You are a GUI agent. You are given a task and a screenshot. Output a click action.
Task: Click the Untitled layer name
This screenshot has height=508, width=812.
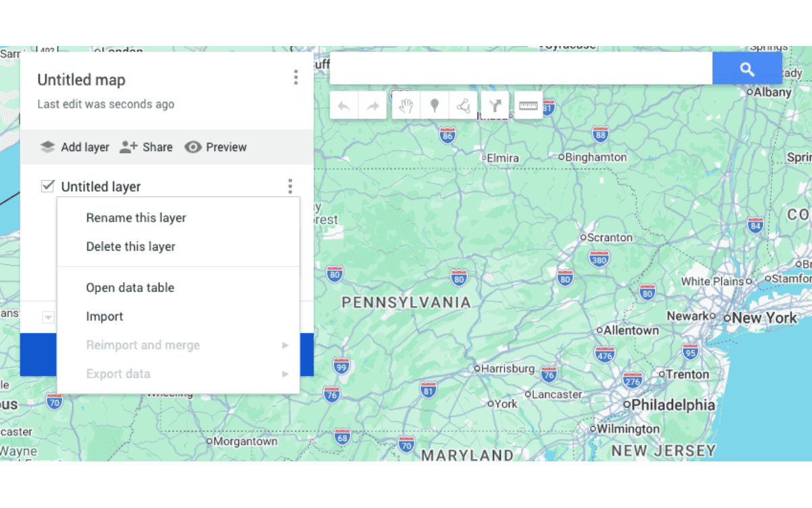[x=101, y=187]
